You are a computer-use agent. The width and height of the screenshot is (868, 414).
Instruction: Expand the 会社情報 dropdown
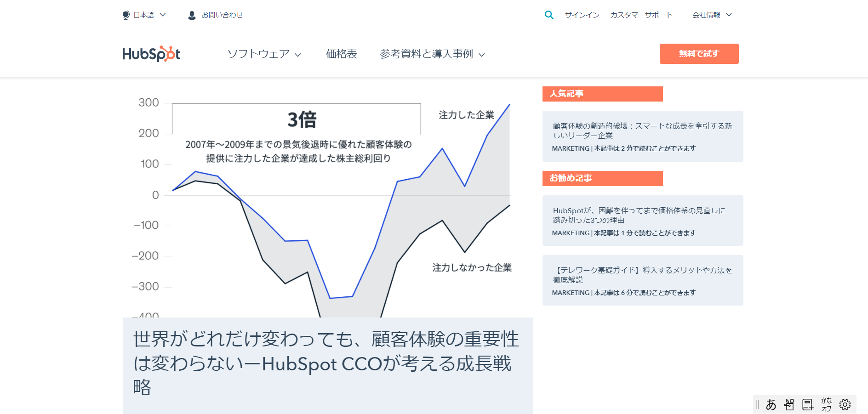[x=712, y=15]
